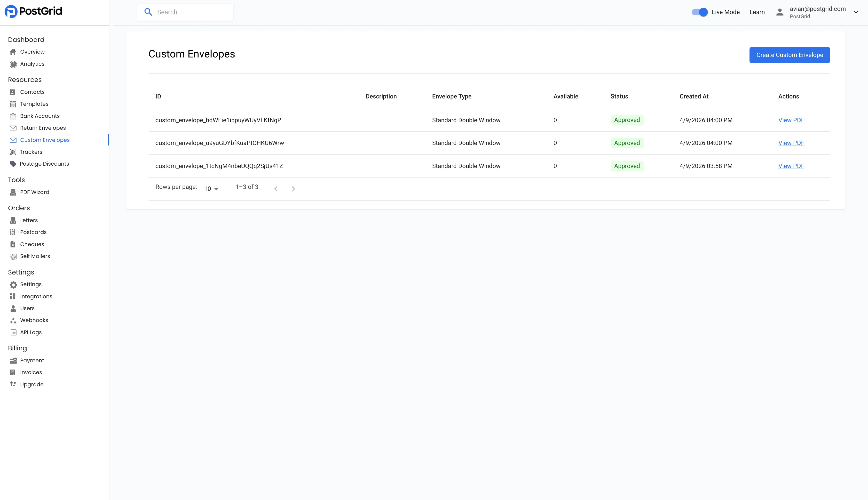
Task: Click the PDF Wizard icon
Action: 13,192
